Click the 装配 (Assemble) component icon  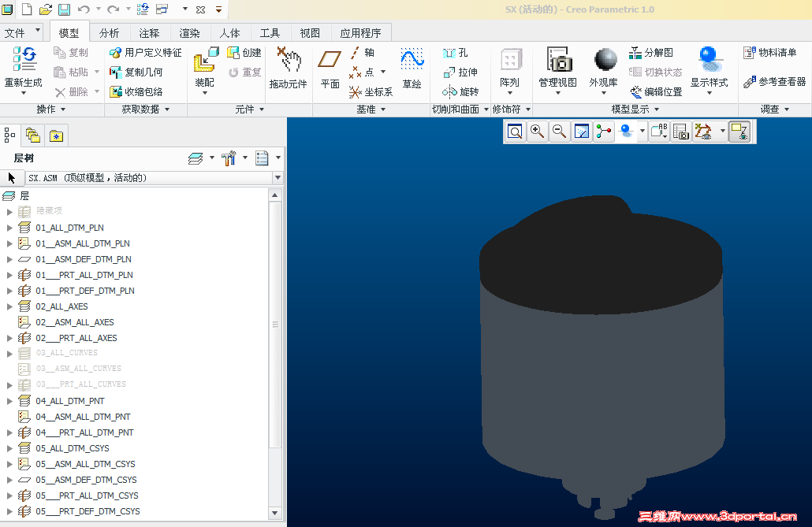point(206,61)
